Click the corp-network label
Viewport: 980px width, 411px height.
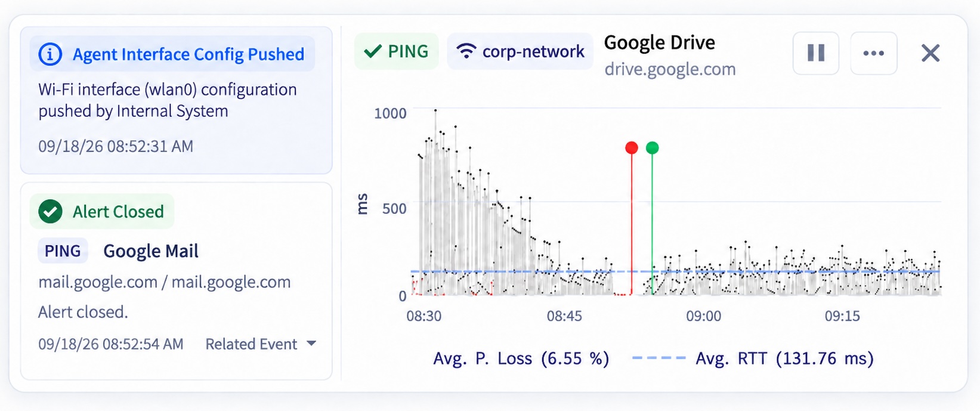pyautogui.click(x=533, y=52)
